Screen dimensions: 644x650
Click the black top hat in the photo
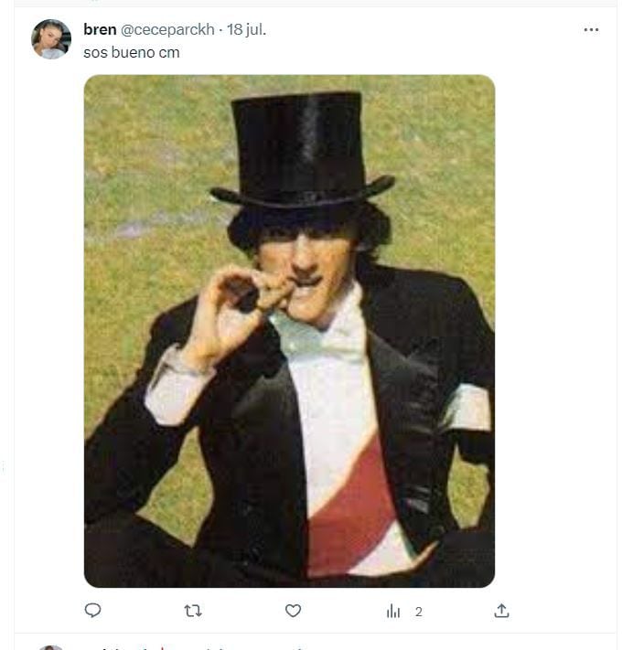(298, 146)
